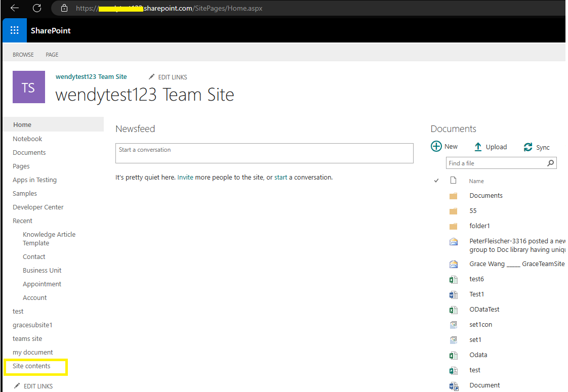Open Notebook from left navigation
The image size is (568, 392).
[27, 139]
